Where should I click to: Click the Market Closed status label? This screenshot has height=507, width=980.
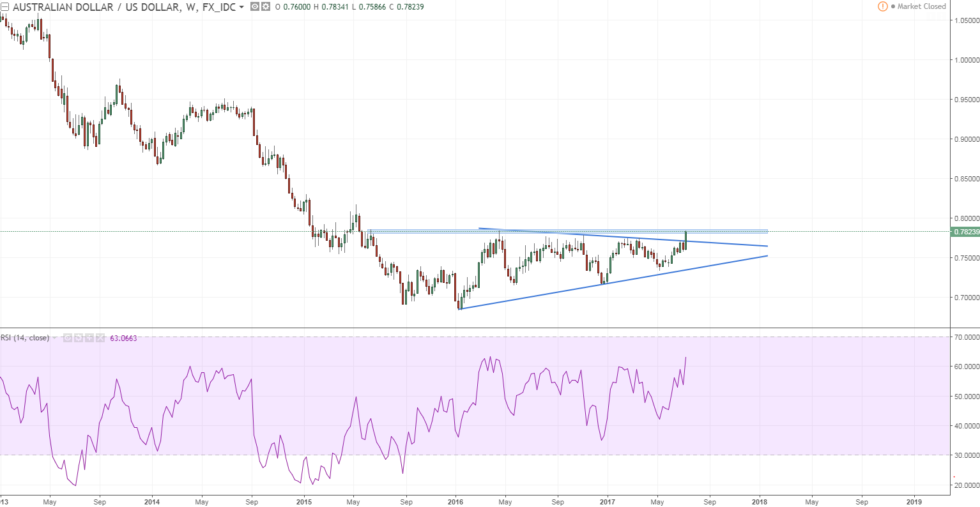tap(921, 6)
